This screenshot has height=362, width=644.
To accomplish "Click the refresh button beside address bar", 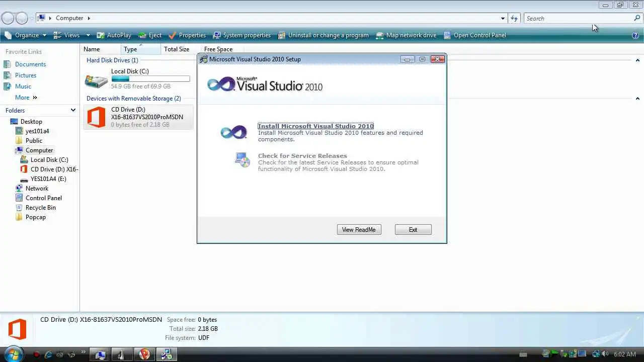I will pos(514,18).
